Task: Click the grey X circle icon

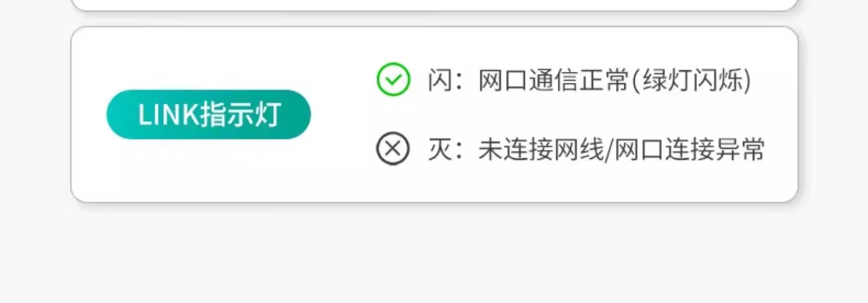Action: click(x=393, y=149)
